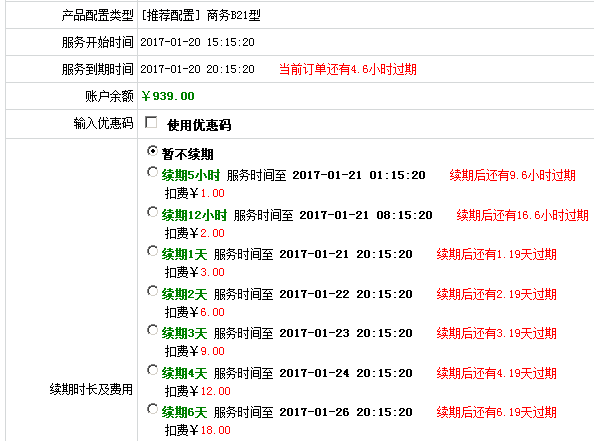This screenshot has height=441, width=594.
Task: Click the account balance ￥939.00
Action: point(168,96)
